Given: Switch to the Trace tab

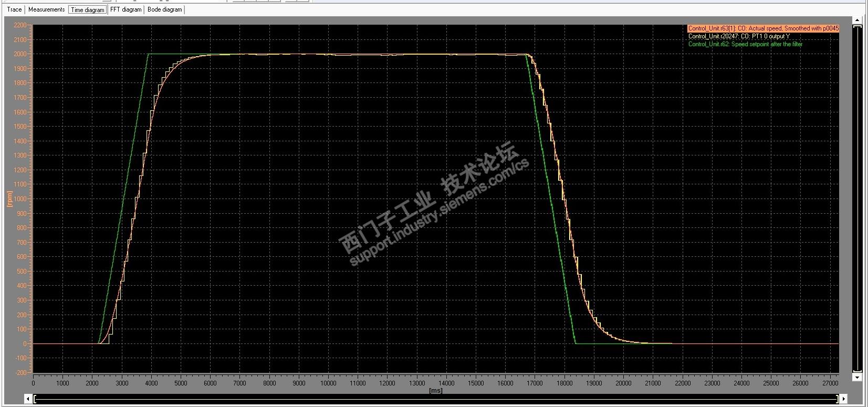Looking at the screenshot, I should click(14, 9).
